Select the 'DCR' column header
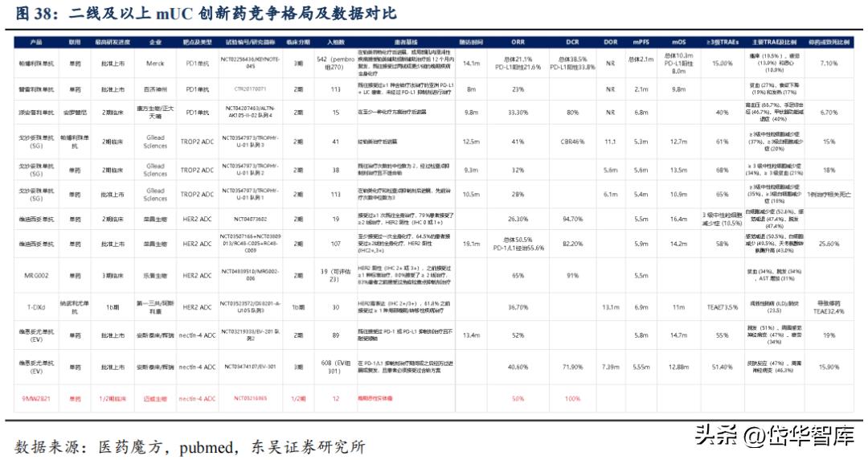 pyautogui.click(x=572, y=42)
